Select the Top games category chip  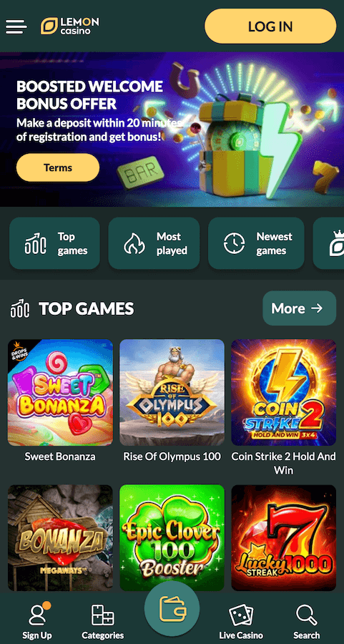coord(54,243)
